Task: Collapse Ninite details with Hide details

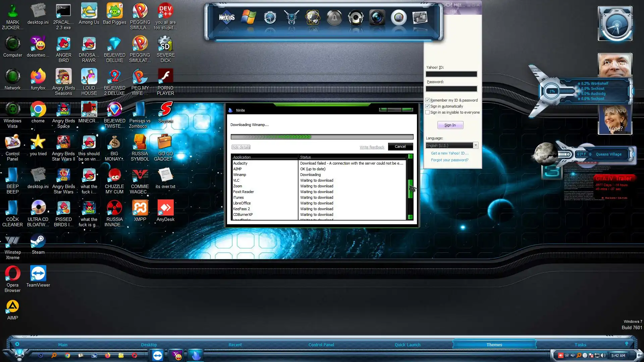Action: click(241, 147)
